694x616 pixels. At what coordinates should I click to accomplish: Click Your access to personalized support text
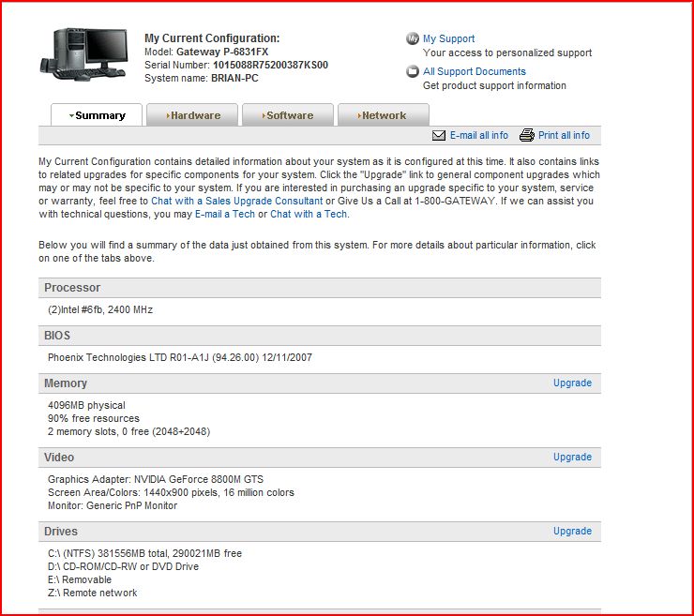click(x=507, y=53)
